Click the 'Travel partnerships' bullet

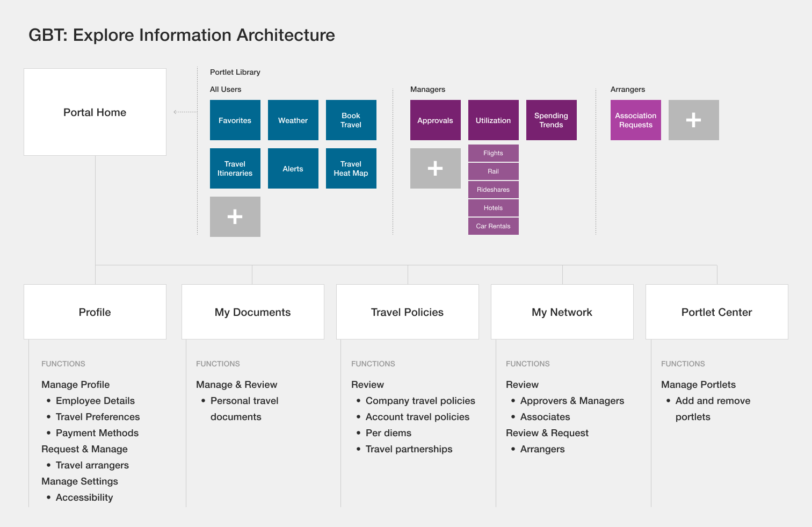click(409, 449)
